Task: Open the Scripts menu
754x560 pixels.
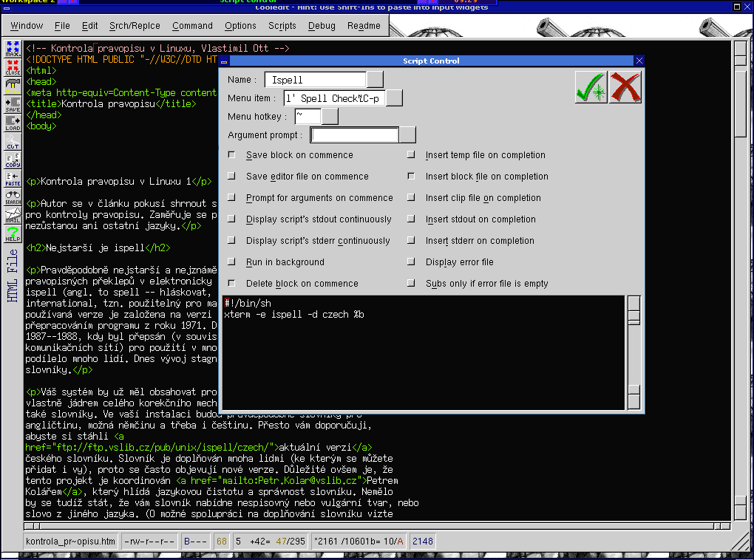Action: 282,25
